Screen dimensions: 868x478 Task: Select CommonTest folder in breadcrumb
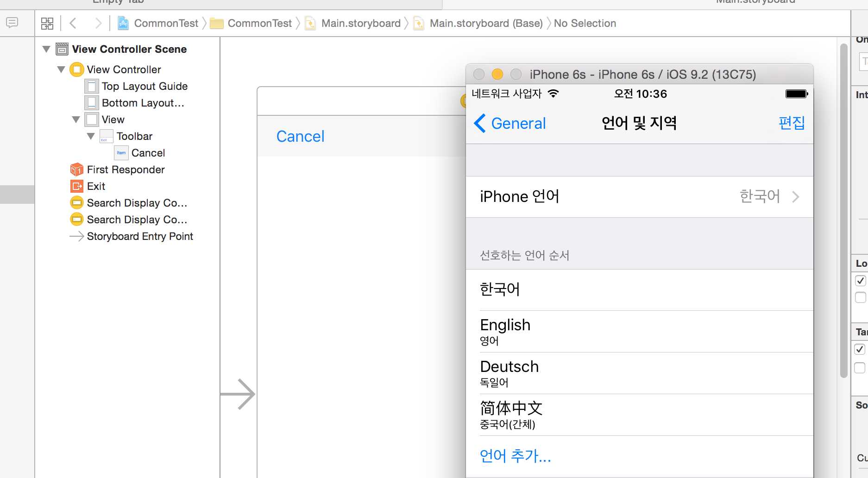pyautogui.click(x=260, y=23)
